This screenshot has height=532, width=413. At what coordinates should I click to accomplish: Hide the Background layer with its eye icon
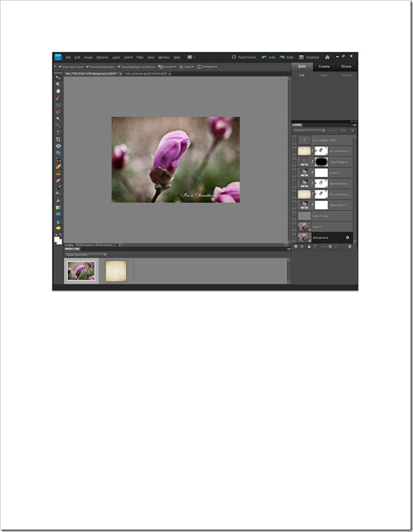tap(294, 237)
